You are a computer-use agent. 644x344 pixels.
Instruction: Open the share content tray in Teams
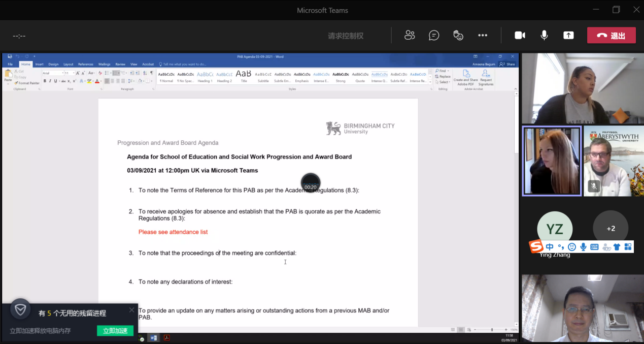click(x=568, y=35)
